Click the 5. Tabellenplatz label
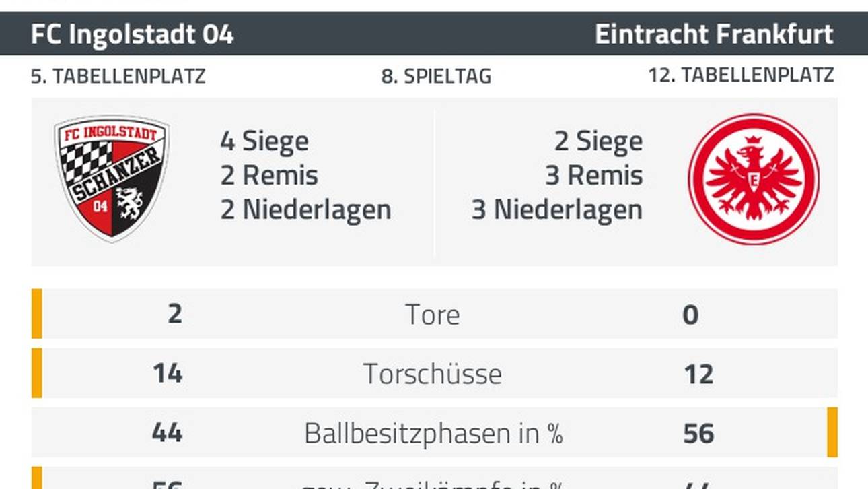Screen dimensions: 868x489 (x=118, y=76)
